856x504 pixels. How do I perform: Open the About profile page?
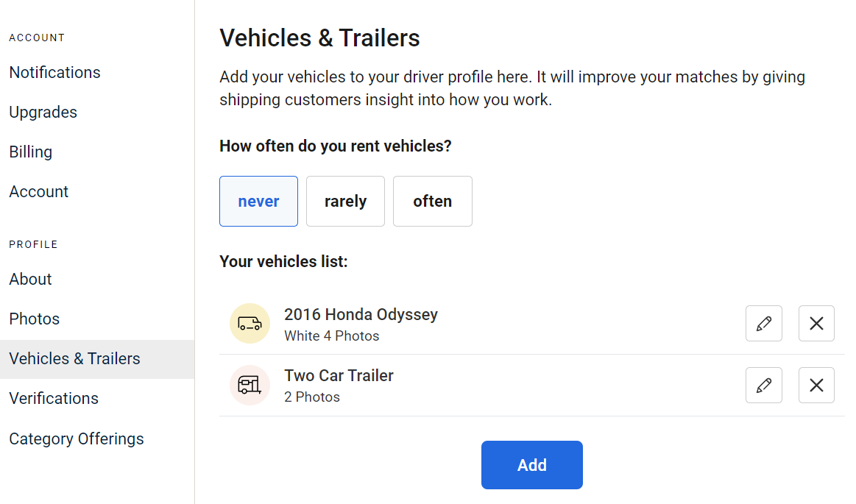click(x=31, y=280)
